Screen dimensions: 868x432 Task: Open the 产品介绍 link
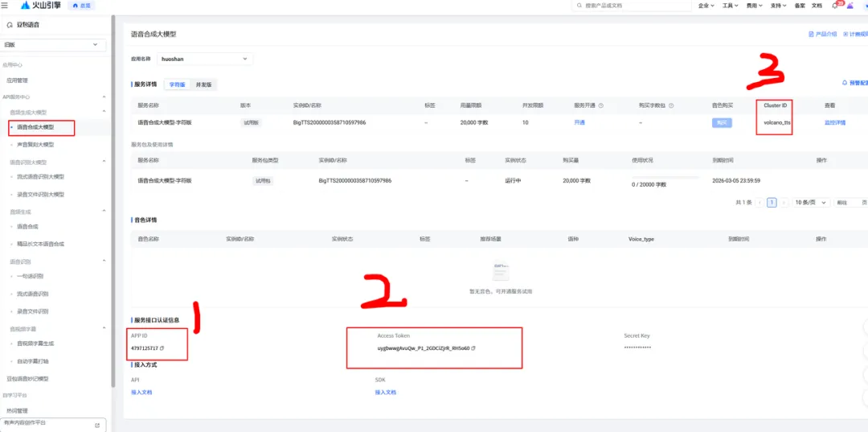coord(826,34)
